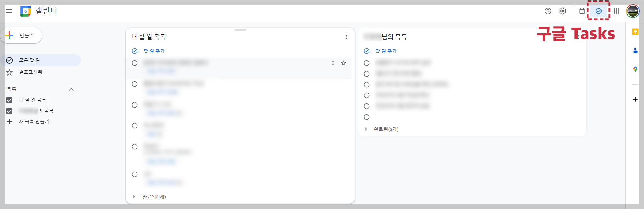Collapse the 목록 section chevron
The height and width of the screenshot is (209, 644).
[x=71, y=89]
